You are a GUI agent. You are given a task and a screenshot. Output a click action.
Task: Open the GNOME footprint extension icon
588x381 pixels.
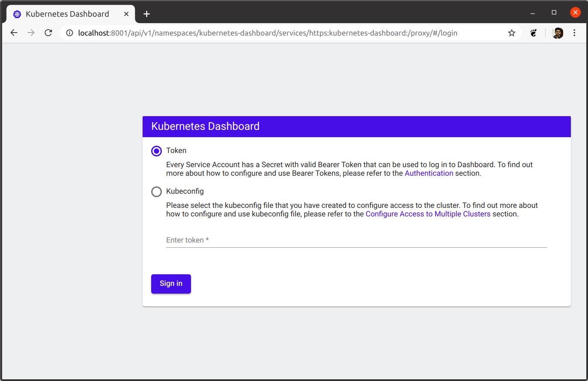(x=534, y=33)
